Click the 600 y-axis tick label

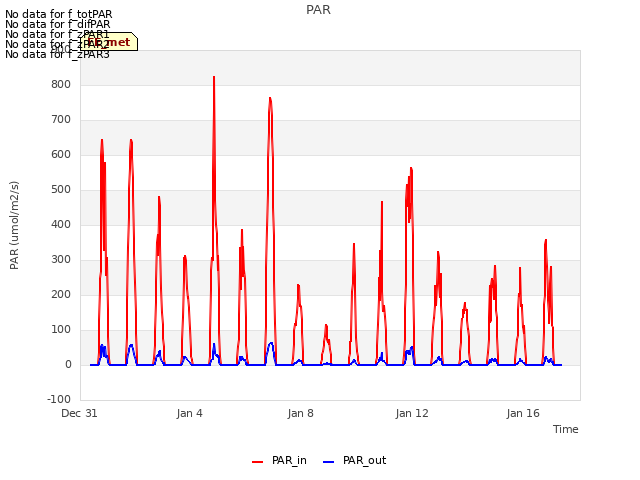click(61, 155)
